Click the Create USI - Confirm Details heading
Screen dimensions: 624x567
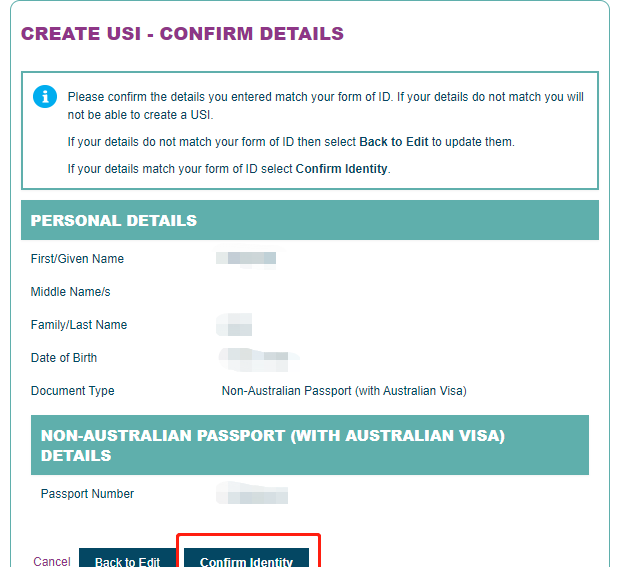coord(182,33)
